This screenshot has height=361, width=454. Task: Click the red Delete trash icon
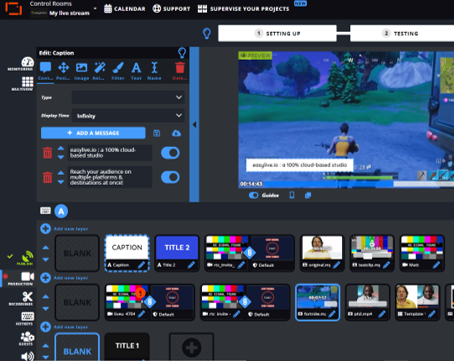[x=180, y=68]
